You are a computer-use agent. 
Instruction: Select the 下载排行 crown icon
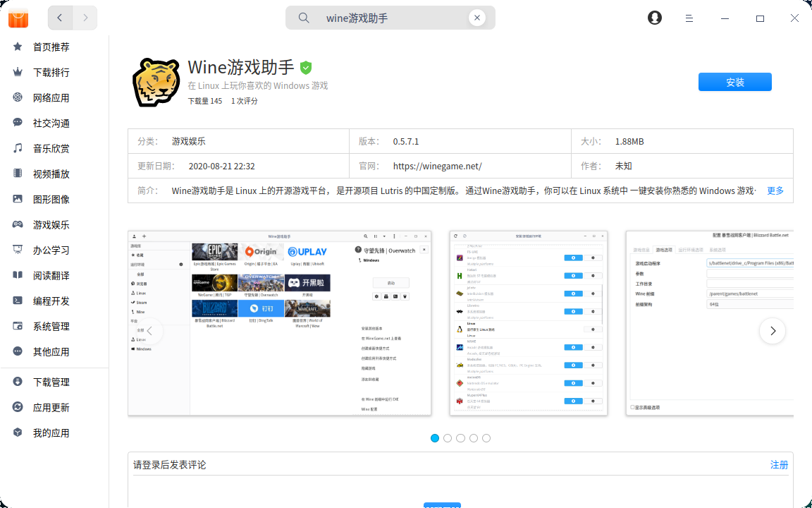(x=18, y=73)
